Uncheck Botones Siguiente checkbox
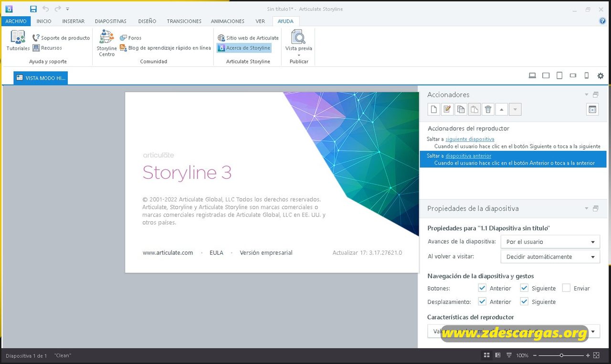This screenshot has width=611, height=364. click(524, 288)
